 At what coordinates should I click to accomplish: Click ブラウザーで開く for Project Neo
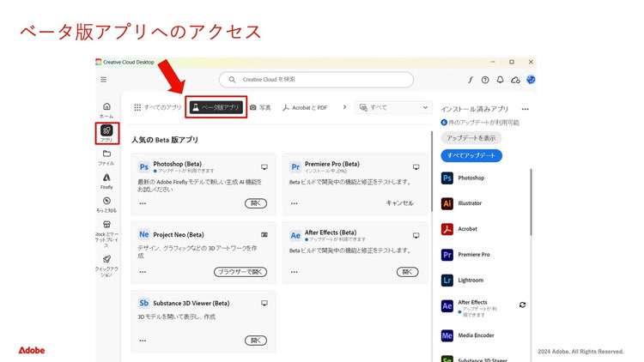point(240,272)
